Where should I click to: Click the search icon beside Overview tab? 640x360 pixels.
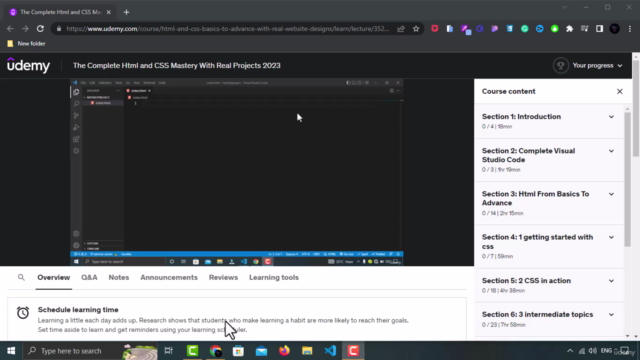21,278
